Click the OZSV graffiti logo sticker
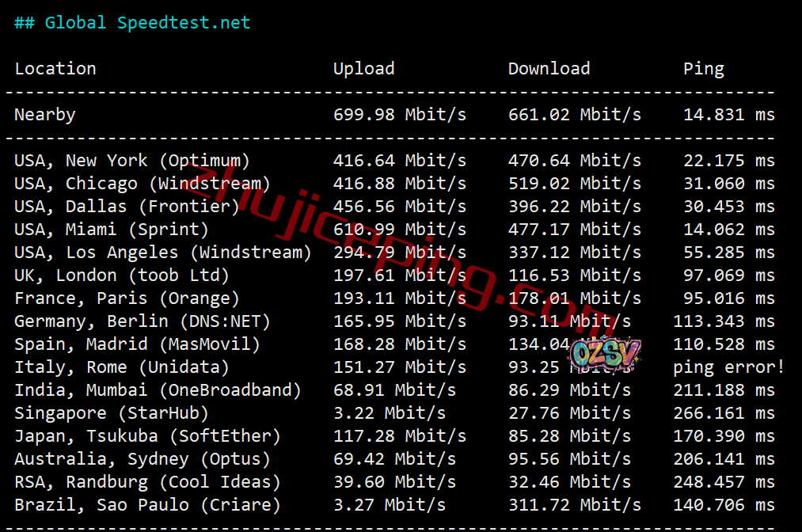Screen dimensions: 802x532 coord(605,353)
